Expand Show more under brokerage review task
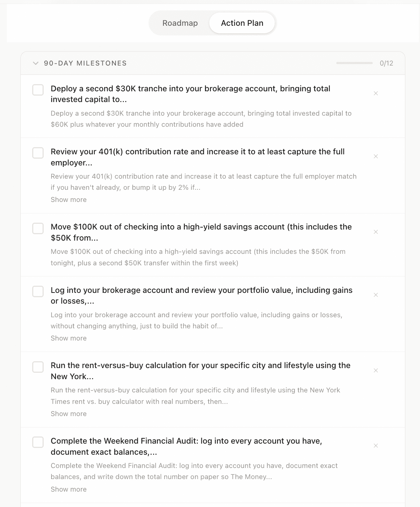This screenshot has height=507, width=420. point(69,338)
